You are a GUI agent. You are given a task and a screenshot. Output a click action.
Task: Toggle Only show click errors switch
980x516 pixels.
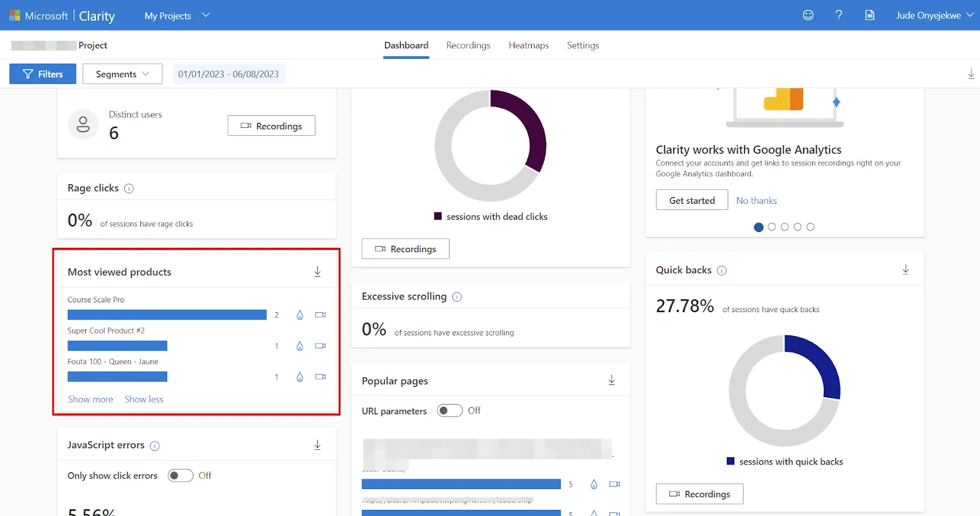pos(181,476)
